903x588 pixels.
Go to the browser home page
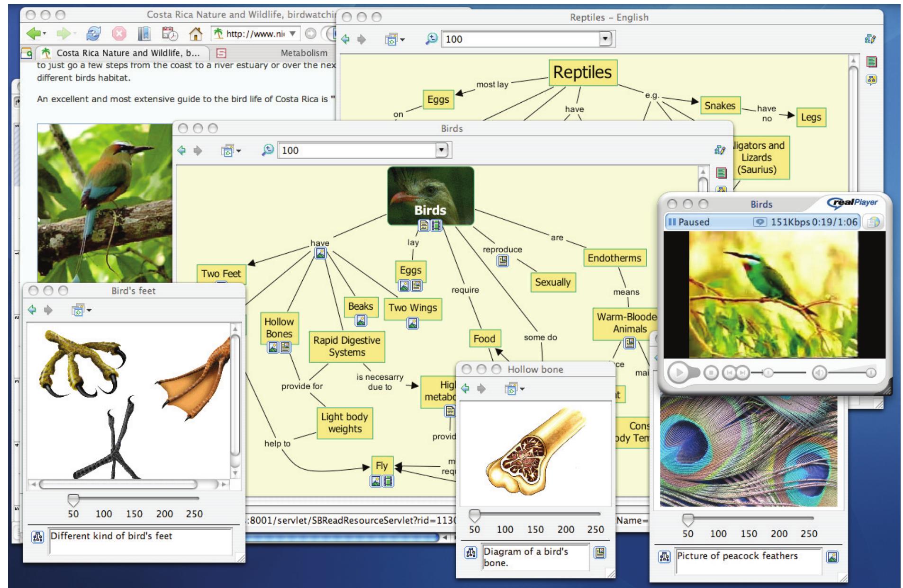(x=195, y=34)
